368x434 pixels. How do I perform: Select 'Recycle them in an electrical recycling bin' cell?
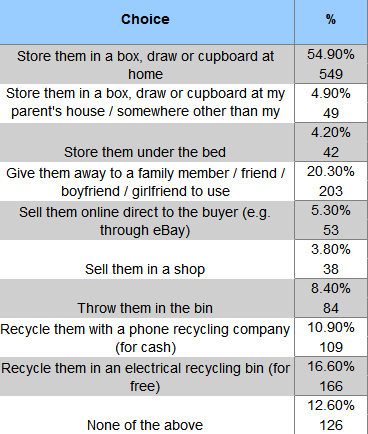[147, 376]
